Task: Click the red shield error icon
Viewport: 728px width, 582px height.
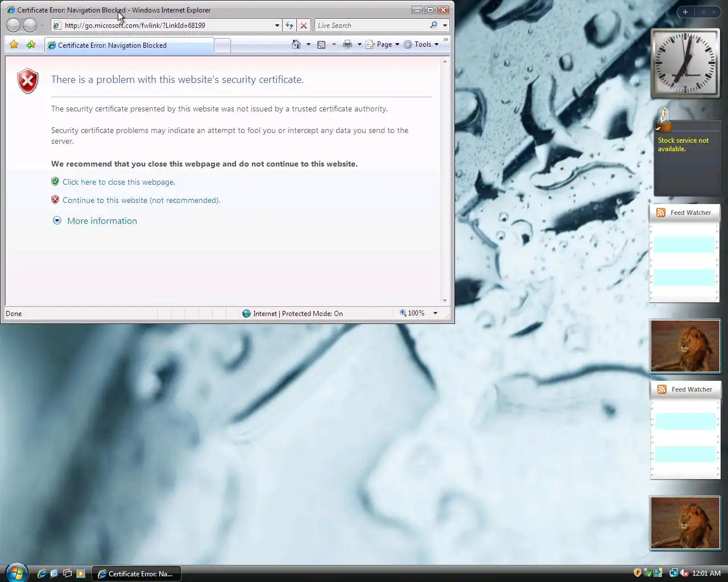Action: 28,81
